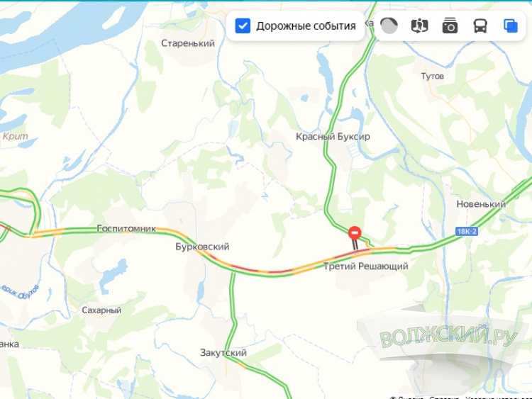This screenshot has height=399, width=532.
Task: Click the Крит island label
Action: point(16,136)
